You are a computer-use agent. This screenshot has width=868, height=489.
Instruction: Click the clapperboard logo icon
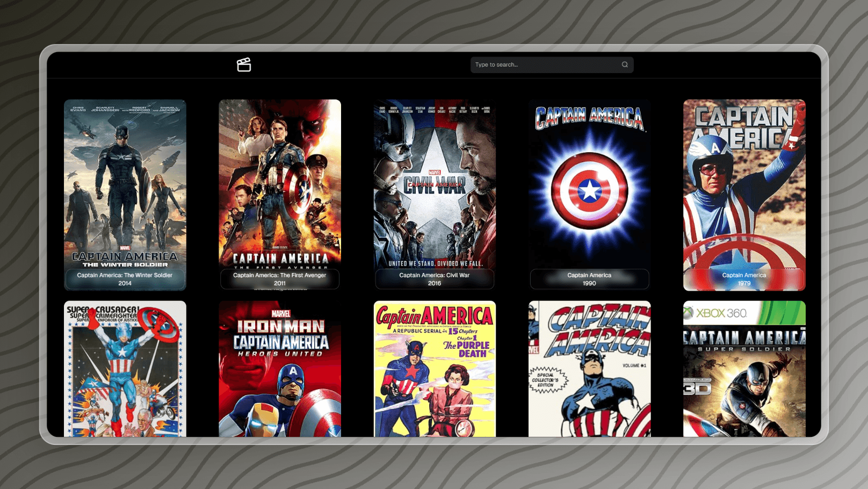(244, 64)
